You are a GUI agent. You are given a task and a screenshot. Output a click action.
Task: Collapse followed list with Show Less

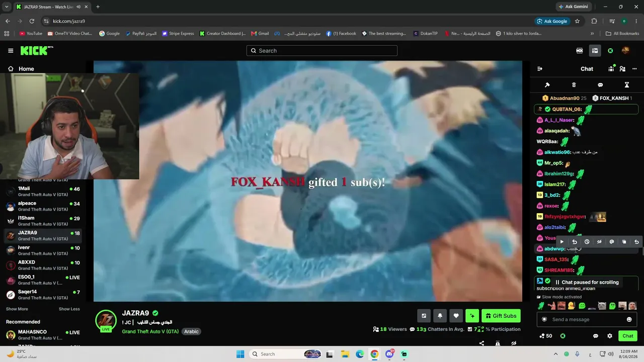pos(69,309)
